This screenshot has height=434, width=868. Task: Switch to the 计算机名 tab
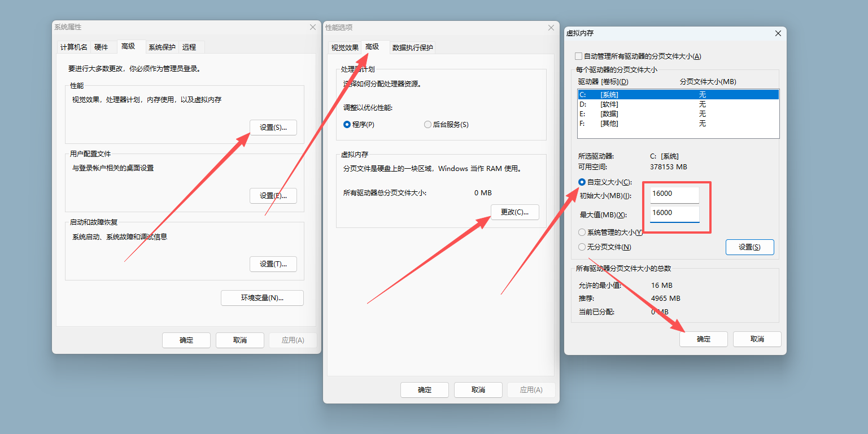point(73,47)
